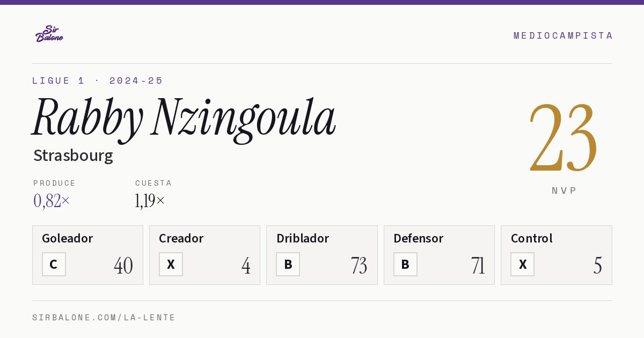Viewport: 644px width, 338px height.
Task: Click the B grade badge under Driblador
Action: point(288,264)
